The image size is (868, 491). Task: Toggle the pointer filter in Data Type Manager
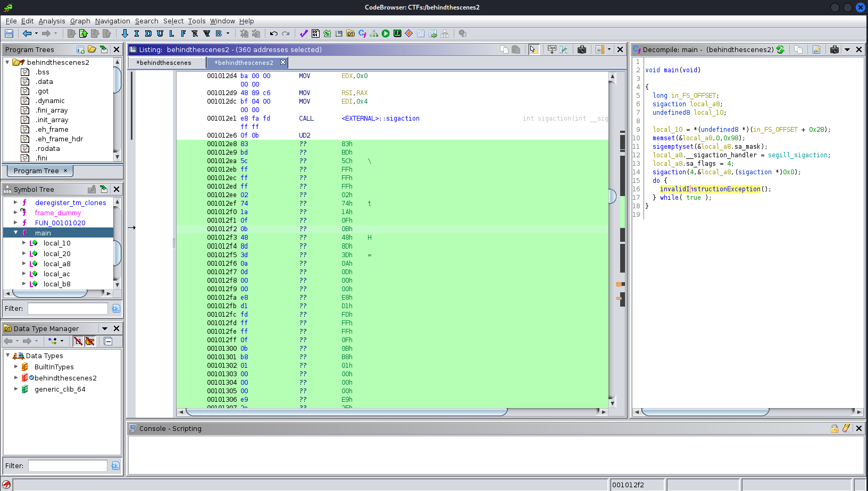click(90, 341)
